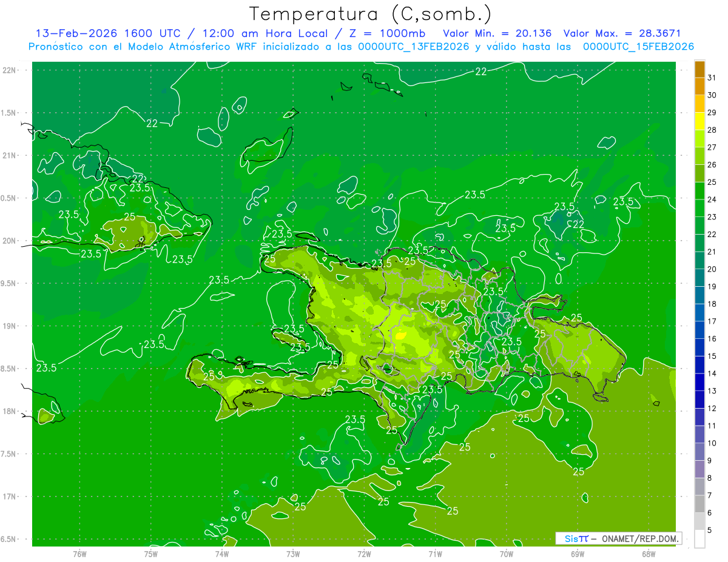Pick the purple legend swatch between 9 and 10
Screen dimensions: 728x562
click(x=699, y=452)
